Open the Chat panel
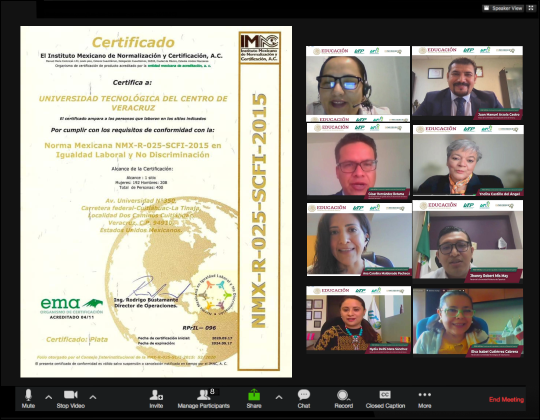Screen dimensions: 540x420 [x=304, y=399]
